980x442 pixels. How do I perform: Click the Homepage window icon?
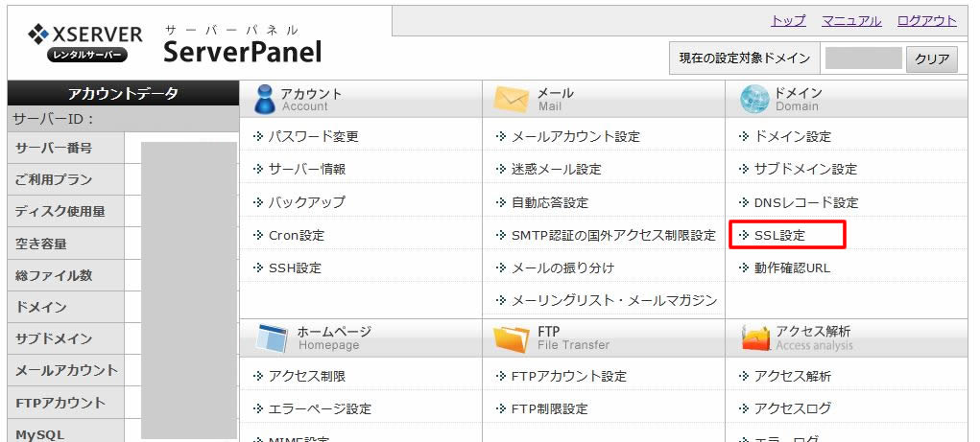pos(273,338)
